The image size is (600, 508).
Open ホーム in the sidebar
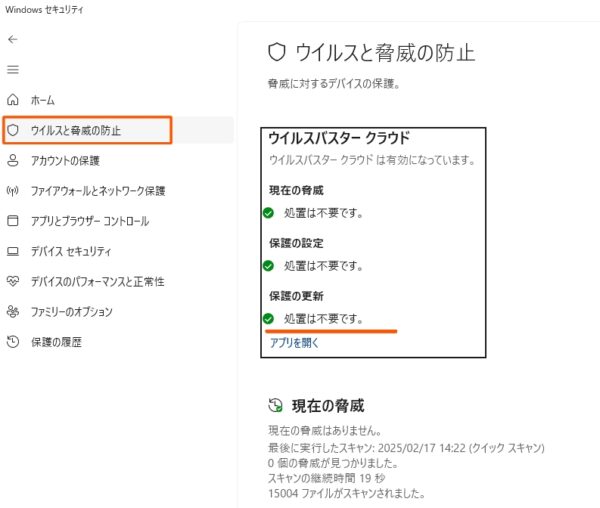point(42,100)
